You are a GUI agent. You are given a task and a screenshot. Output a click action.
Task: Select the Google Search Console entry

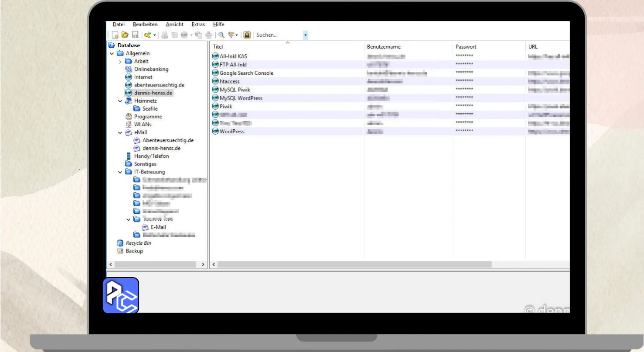(246, 73)
